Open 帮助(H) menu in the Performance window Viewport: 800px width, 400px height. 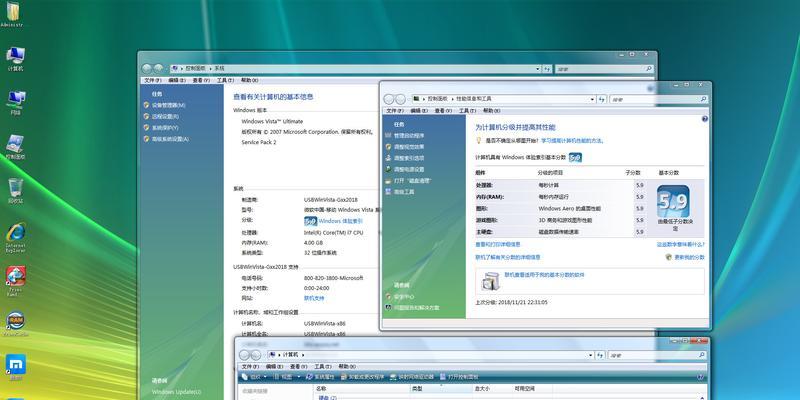point(491,111)
